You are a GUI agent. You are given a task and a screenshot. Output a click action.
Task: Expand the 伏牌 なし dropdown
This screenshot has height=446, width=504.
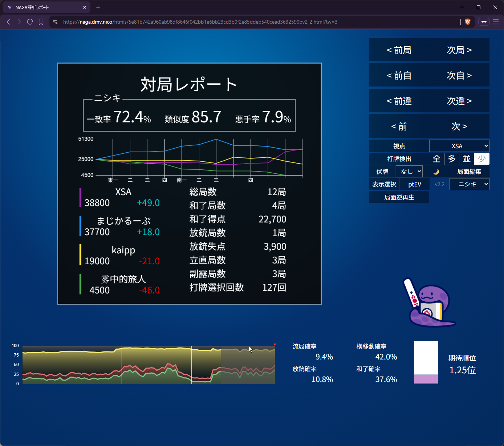(409, 172)
